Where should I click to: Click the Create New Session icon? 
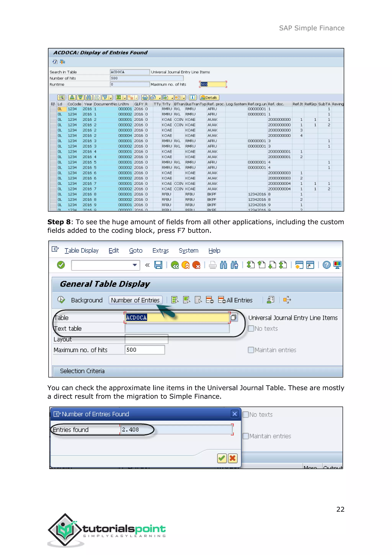click(299, 265)
